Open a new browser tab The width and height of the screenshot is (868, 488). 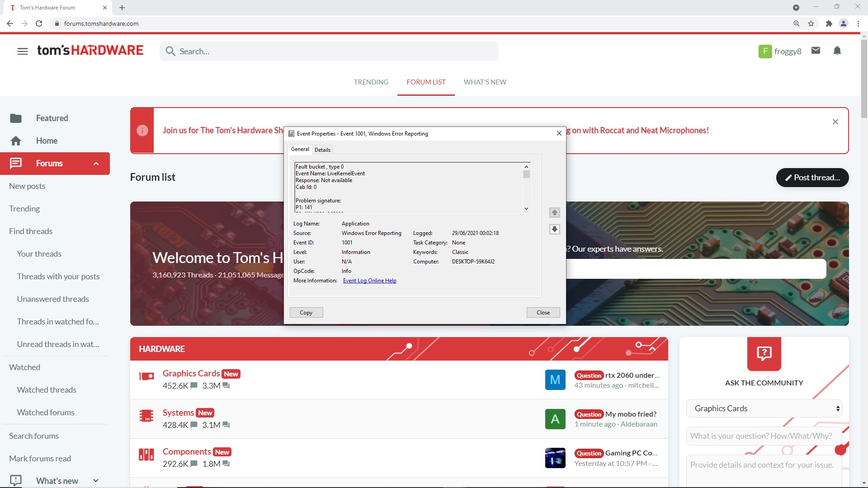[x=122, y=8]
